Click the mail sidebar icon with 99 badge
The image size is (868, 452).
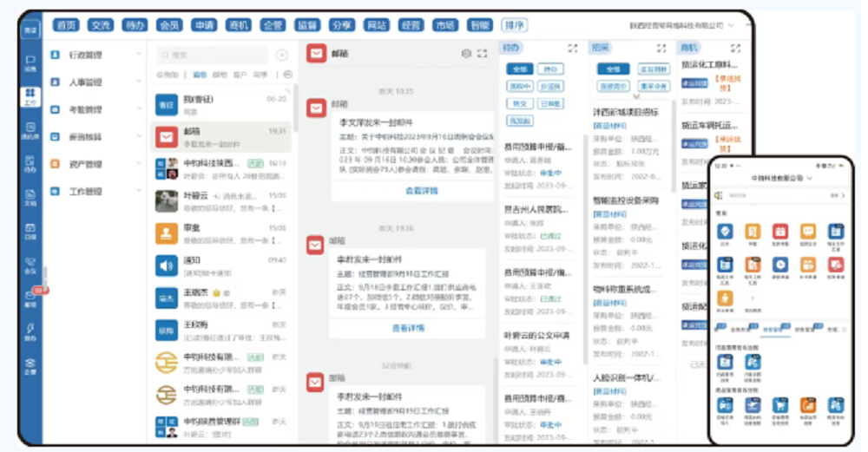click(30, 298)
